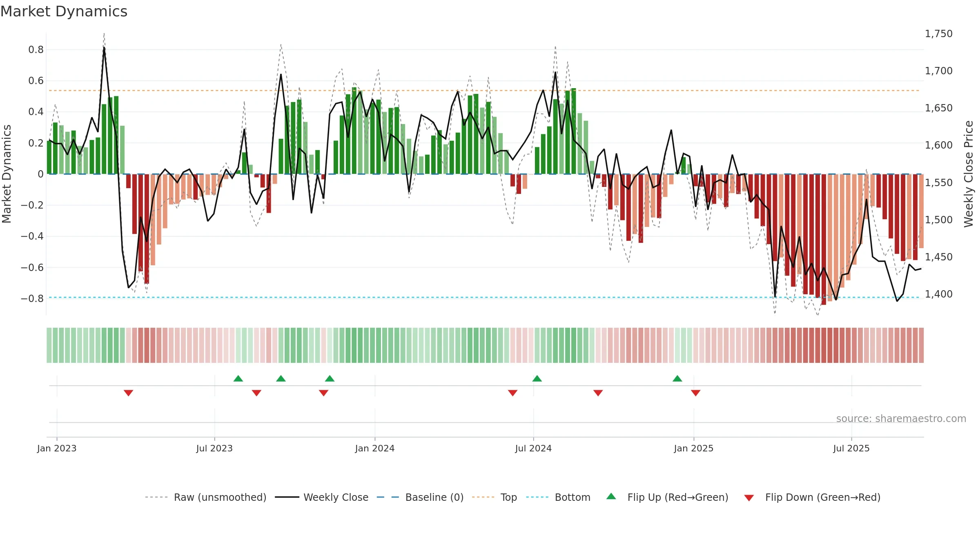Click the 0.8 left axis tick label

[x=36, y=50]
